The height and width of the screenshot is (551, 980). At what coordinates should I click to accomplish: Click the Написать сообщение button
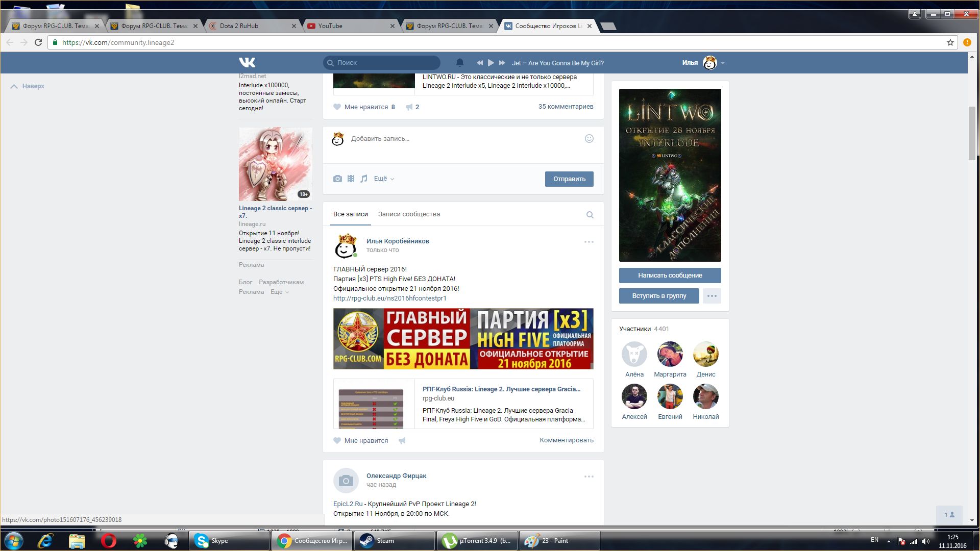670,275
